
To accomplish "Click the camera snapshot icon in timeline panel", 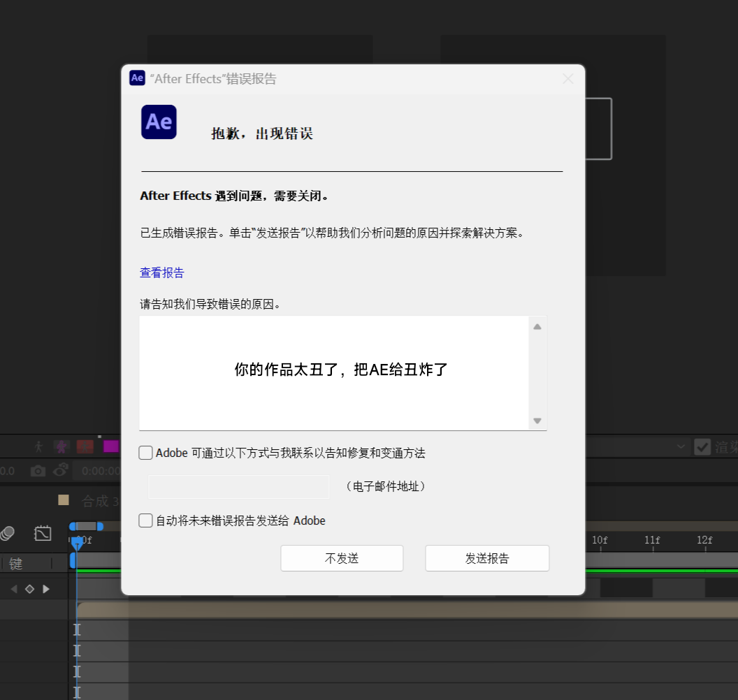I will coord(38,470).
